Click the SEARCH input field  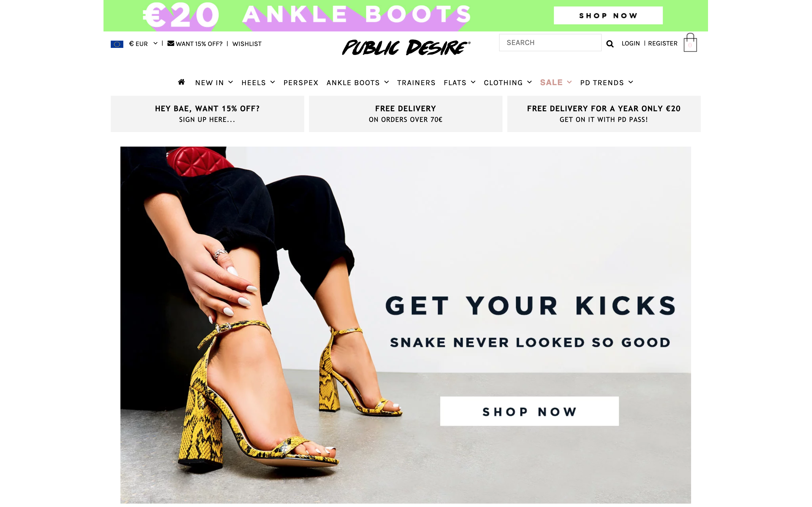(x=550, y=43)
